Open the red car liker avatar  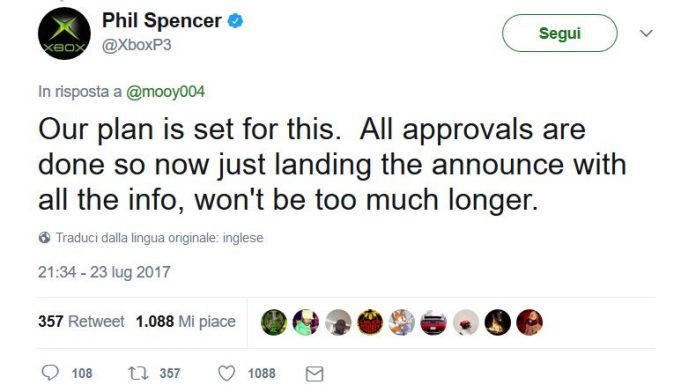coord(434,322)
